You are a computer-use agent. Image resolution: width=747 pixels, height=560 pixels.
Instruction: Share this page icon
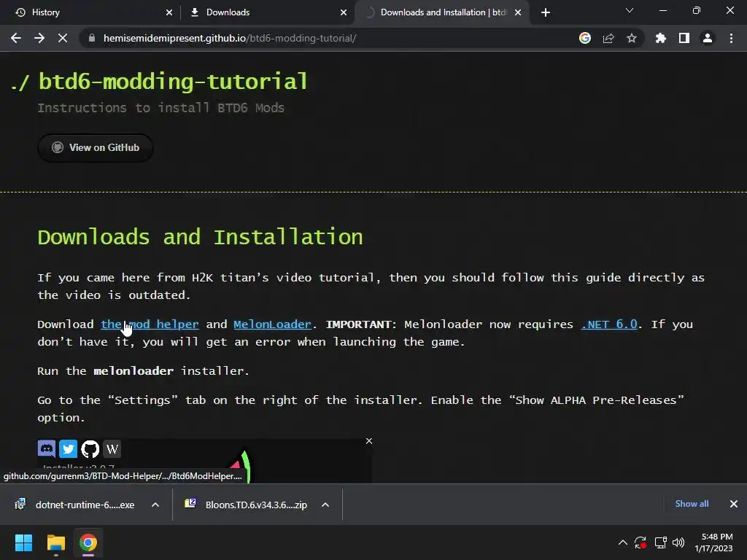click(608, 38)
